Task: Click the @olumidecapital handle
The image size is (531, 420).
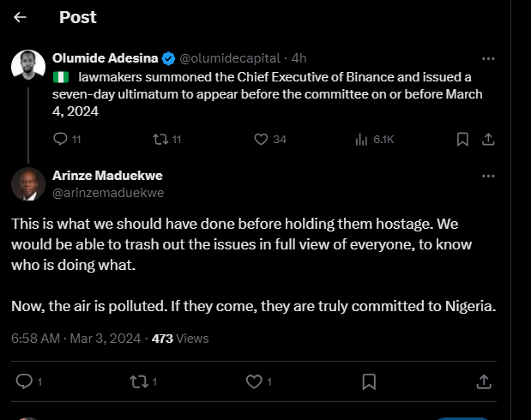Action: coord(229,58)
